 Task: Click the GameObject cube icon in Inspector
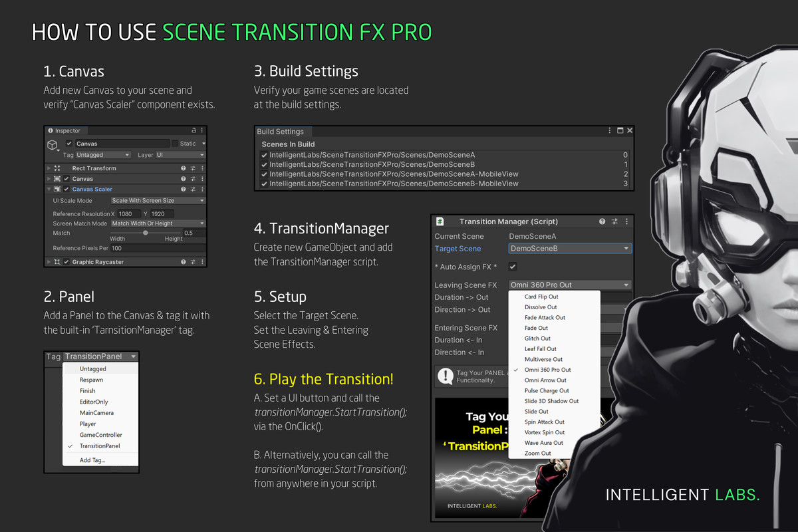pos(53,146)
